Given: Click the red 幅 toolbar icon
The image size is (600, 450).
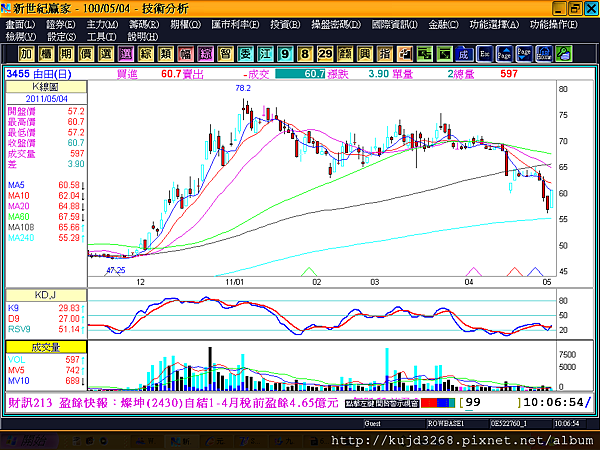Looking at the screenshot, I should point(186,54).
